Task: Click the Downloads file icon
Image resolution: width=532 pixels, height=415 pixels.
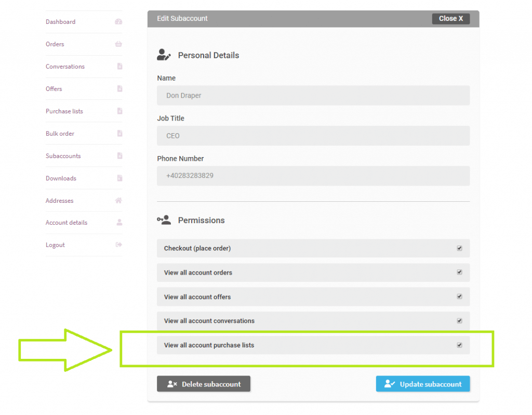Action: coord(120,178)
